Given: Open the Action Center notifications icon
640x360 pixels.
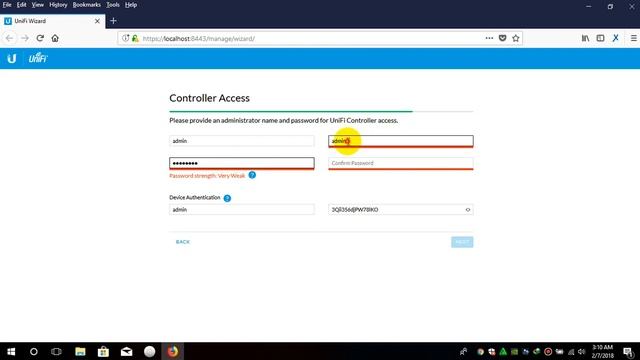Looking at the screenshot, I should (629, 351).
